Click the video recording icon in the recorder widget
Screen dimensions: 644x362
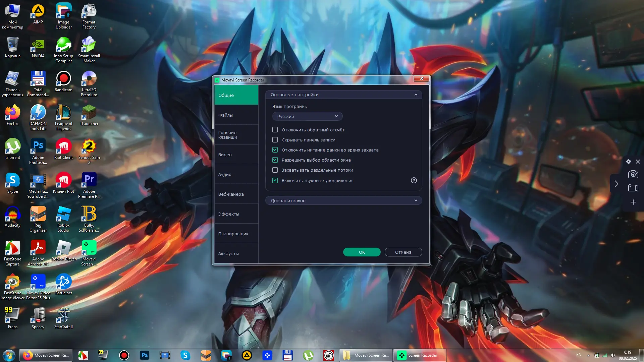tap(633, 188)
